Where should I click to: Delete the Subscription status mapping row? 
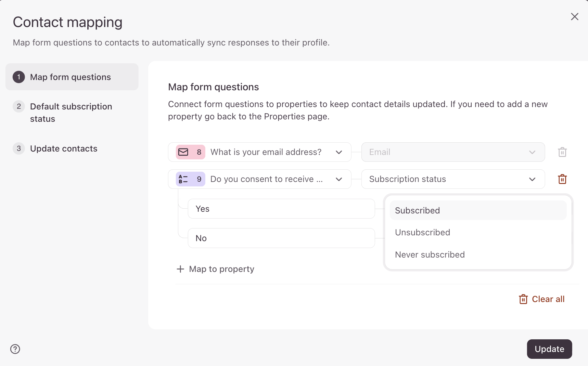562,179
